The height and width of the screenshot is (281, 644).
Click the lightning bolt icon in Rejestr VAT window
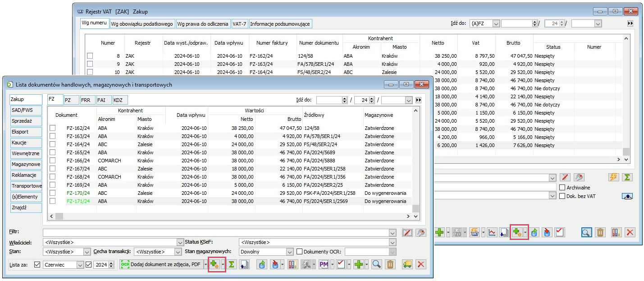point(614,177)
